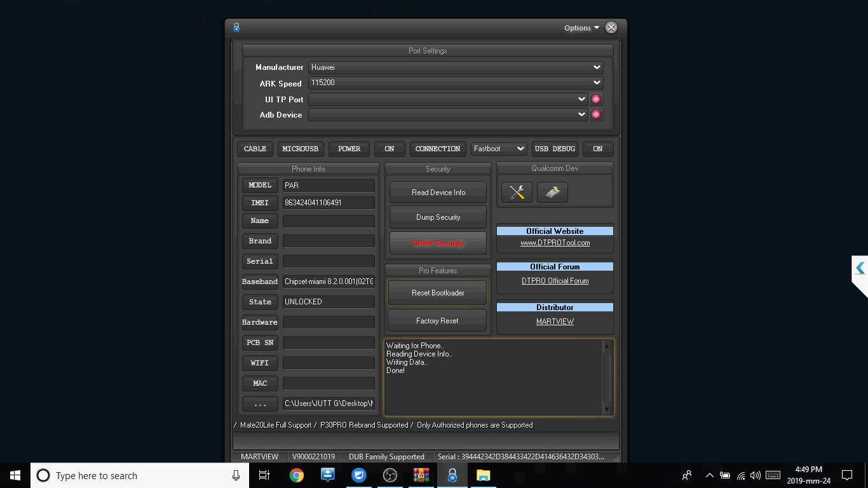Open the Options menu
The width and height of the screenshot is (868, 488).
(581, 28)
